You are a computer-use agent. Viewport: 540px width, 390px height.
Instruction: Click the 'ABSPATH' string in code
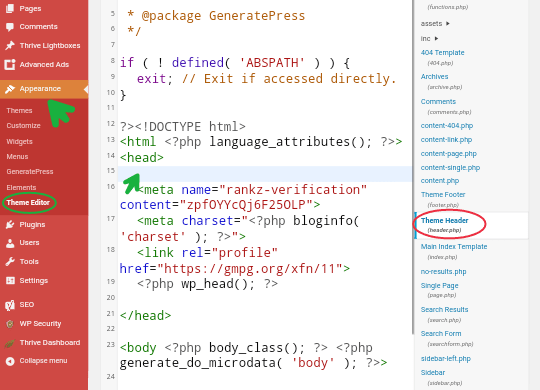(x=272, y=63)
